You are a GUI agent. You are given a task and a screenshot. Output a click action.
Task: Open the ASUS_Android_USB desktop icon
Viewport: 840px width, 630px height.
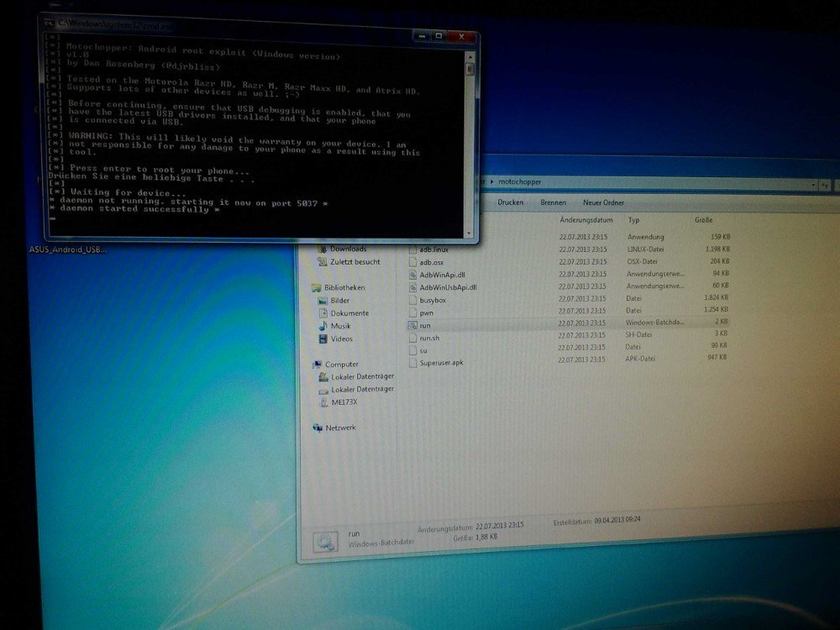68,249
